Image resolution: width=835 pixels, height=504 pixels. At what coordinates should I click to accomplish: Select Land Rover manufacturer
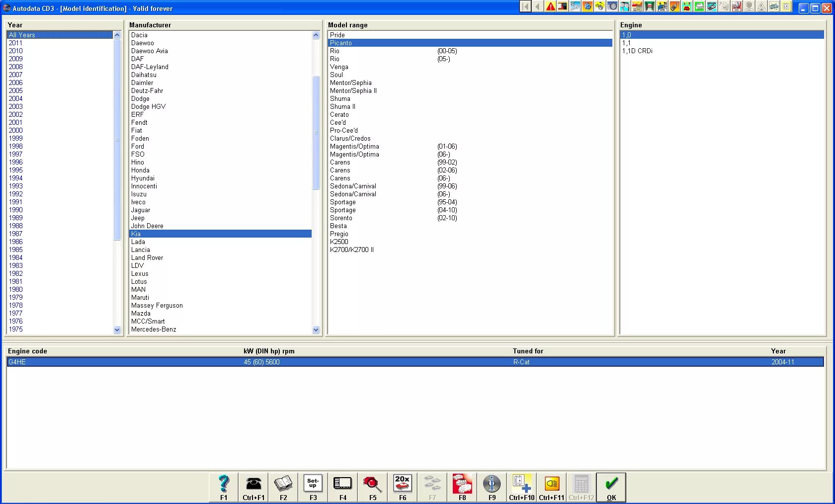(x=220, y=258)
